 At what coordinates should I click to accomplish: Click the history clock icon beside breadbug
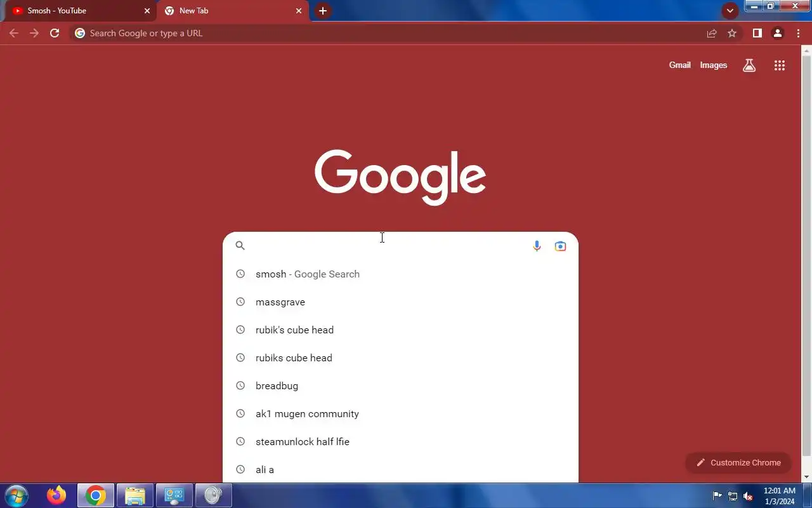[240, 385]
